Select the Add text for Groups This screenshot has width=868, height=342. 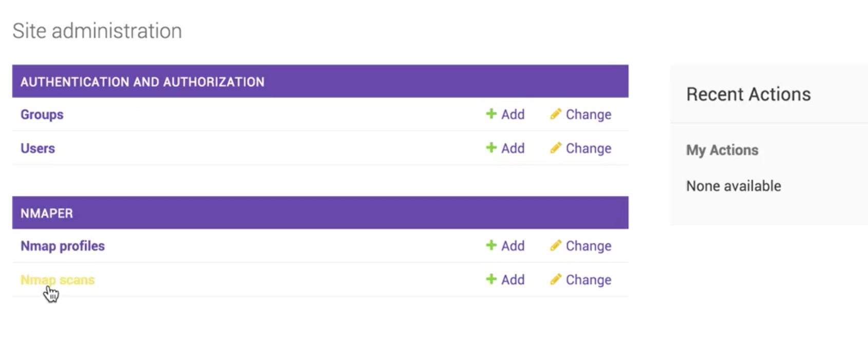coord(513,115)
